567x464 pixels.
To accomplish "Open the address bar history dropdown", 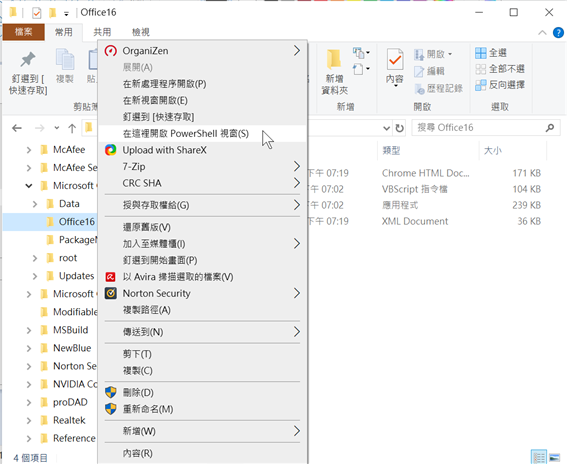I will (387, 128).
